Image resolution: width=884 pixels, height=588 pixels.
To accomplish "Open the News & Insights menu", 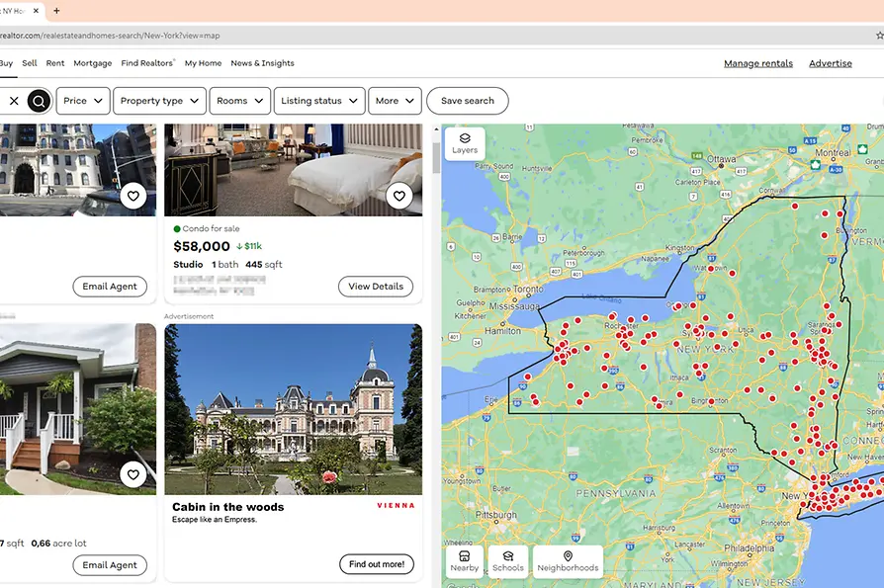I will point(262,63).
